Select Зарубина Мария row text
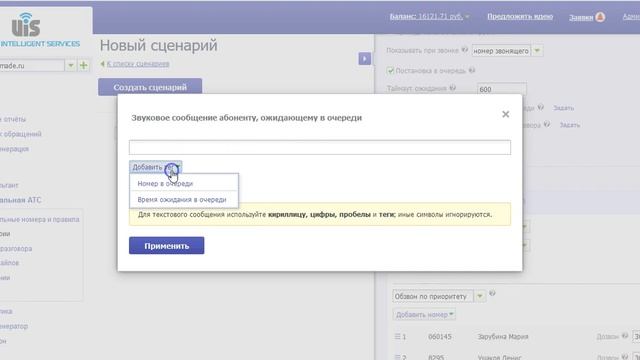 (503, 337)
